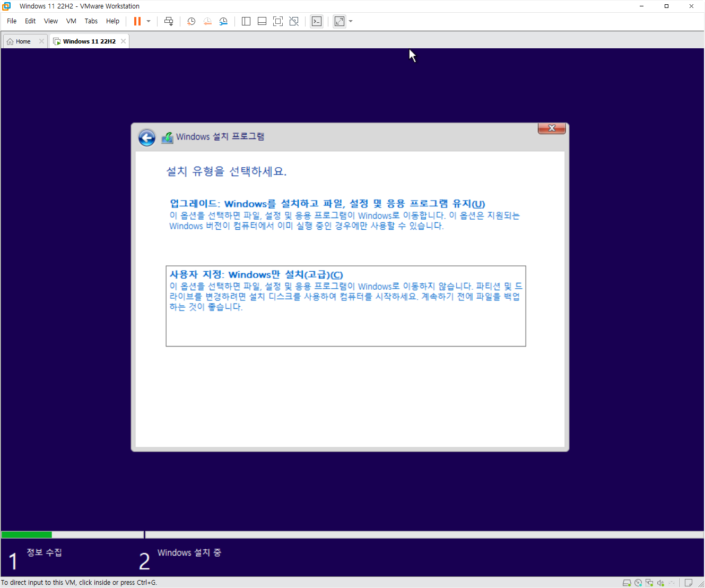Image resolution: width=705 pixels, height=588 pixels.
Task: Click step 1 '정보 수집' label
Action: click(45, 552)
